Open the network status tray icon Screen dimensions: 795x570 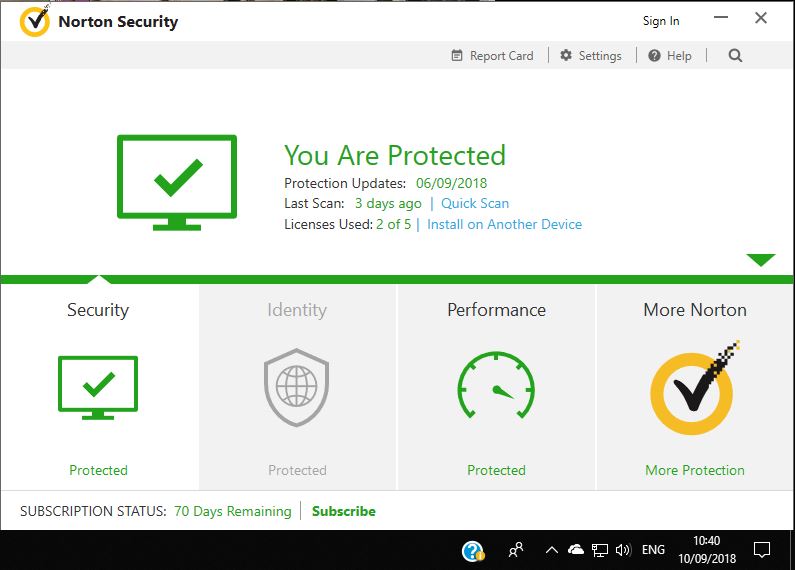click(600, 550)
